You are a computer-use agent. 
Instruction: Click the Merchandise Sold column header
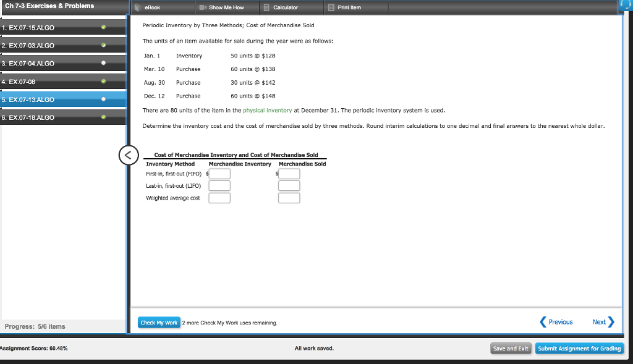pos(302,164)
